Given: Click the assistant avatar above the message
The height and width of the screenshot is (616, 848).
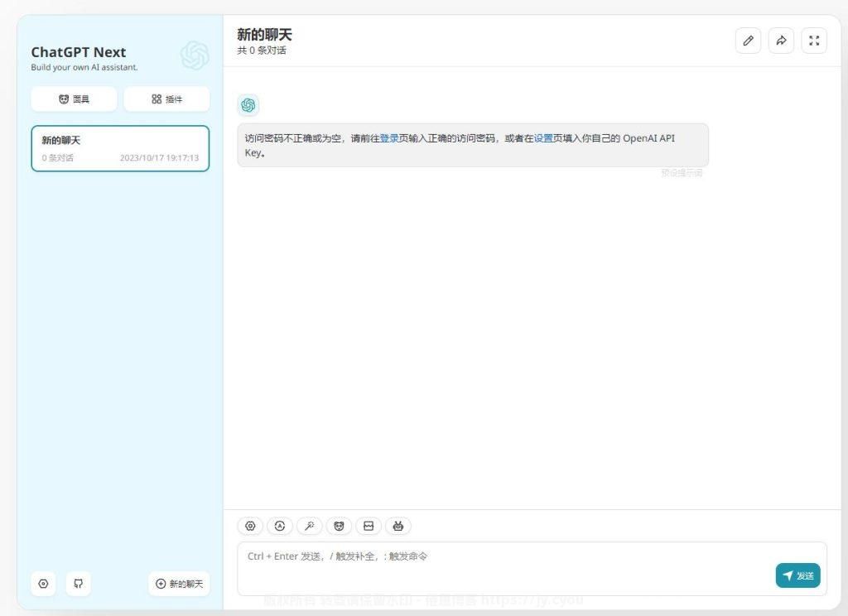Looking at the screenshot, I should [x=248, y=105].
